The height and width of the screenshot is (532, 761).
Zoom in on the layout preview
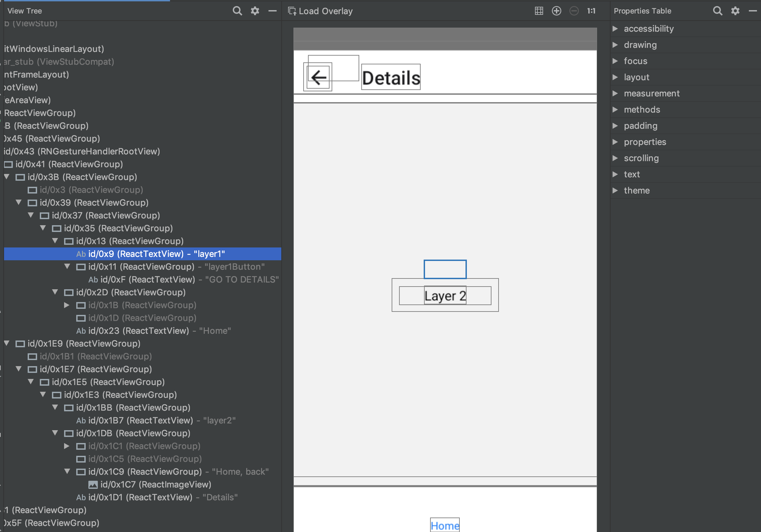coord(556,10)
